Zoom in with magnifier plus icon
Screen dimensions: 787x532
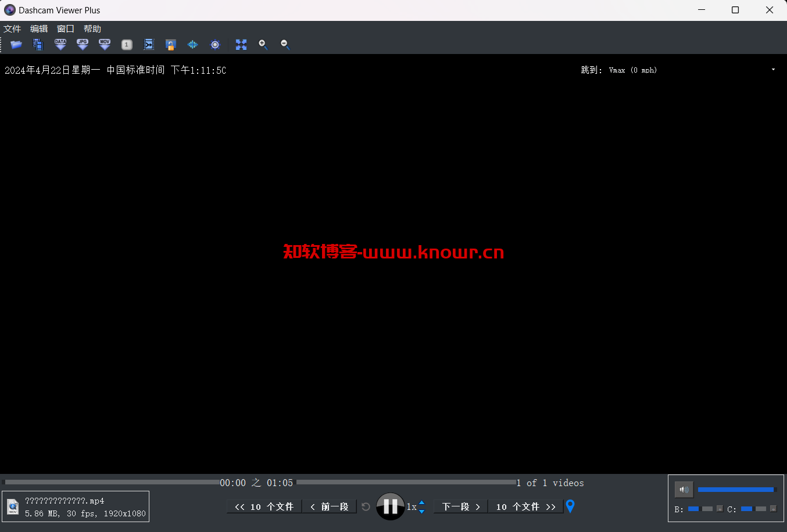[263, 45]
